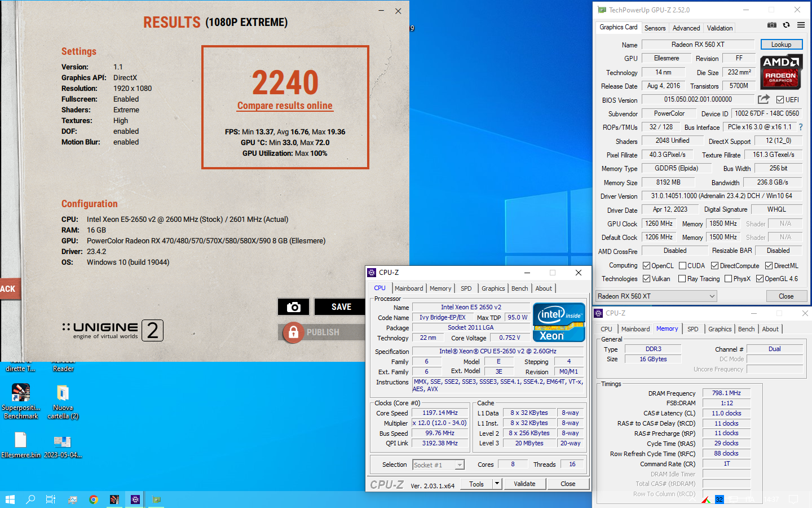Open the GPU-Z hamburger menu
The height and width of the screenshot is (508, 812).
[x=801, y=25]
